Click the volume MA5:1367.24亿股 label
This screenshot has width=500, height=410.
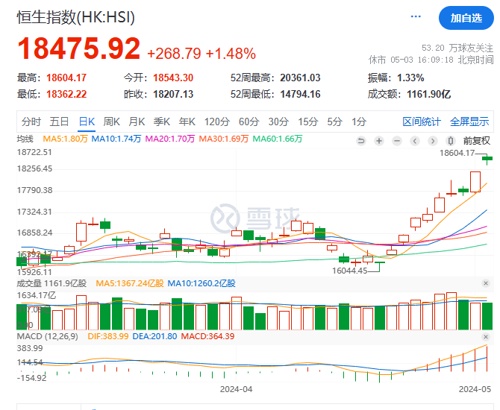coord(130,283)
